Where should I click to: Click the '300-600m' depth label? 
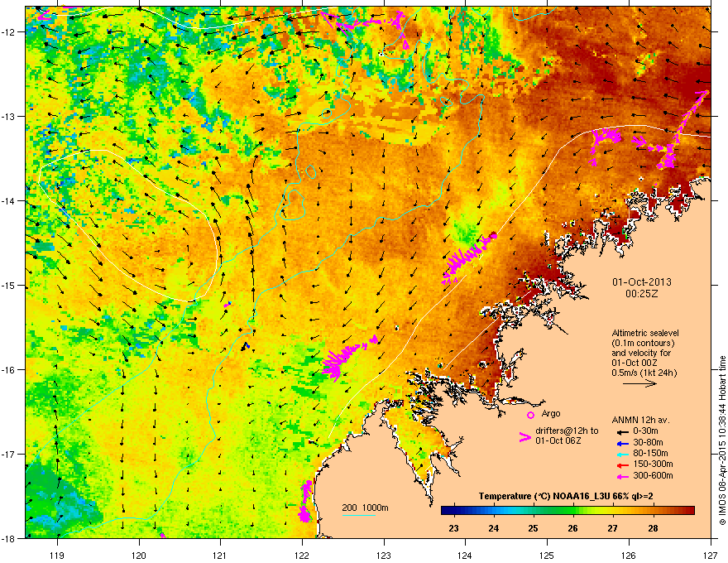coord(653,476)
